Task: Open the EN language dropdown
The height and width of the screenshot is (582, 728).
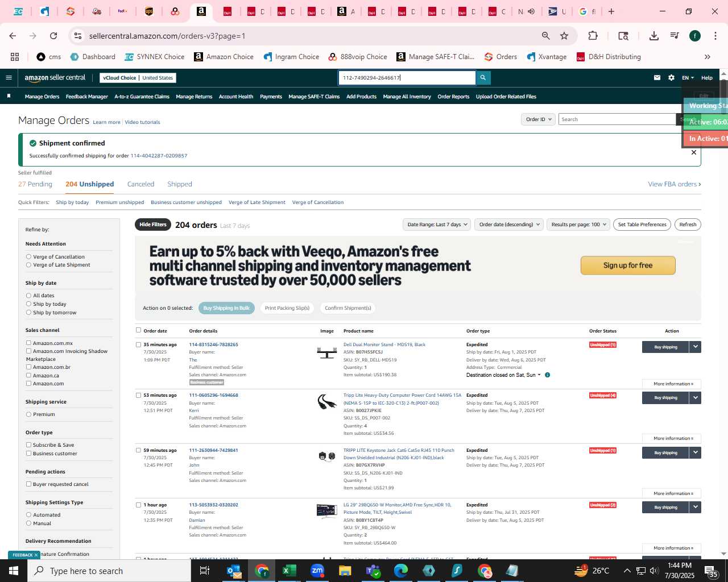Action: pyautogui.click(x=688, y=78)
